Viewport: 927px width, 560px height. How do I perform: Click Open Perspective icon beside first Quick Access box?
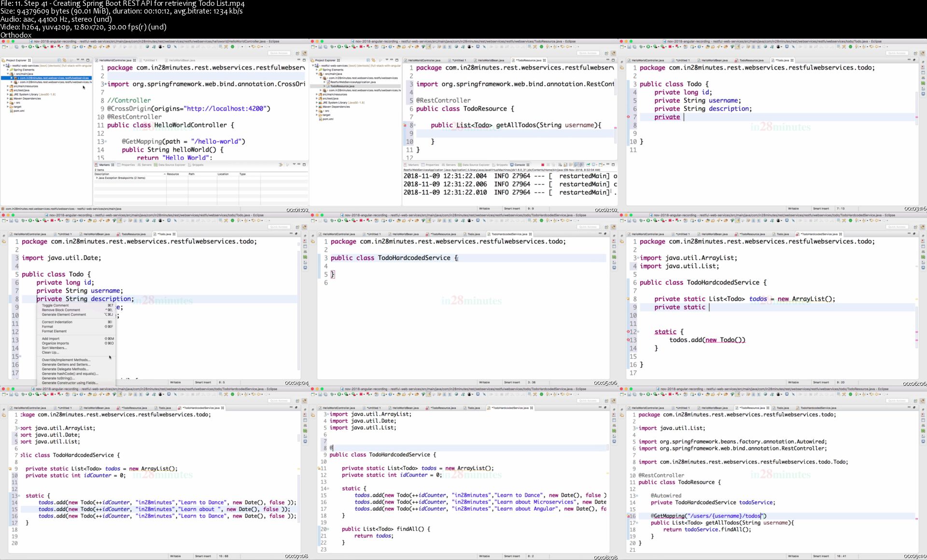pos(297,53)
